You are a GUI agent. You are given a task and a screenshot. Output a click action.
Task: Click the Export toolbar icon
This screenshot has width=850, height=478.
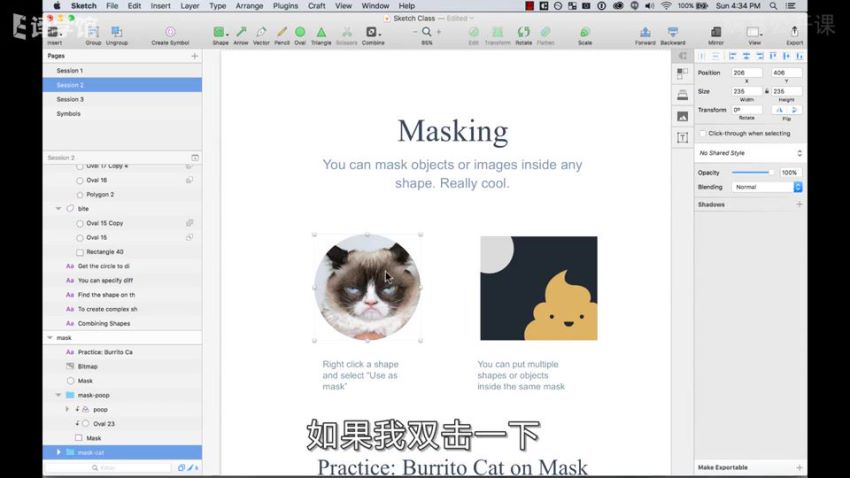point(794,31)
